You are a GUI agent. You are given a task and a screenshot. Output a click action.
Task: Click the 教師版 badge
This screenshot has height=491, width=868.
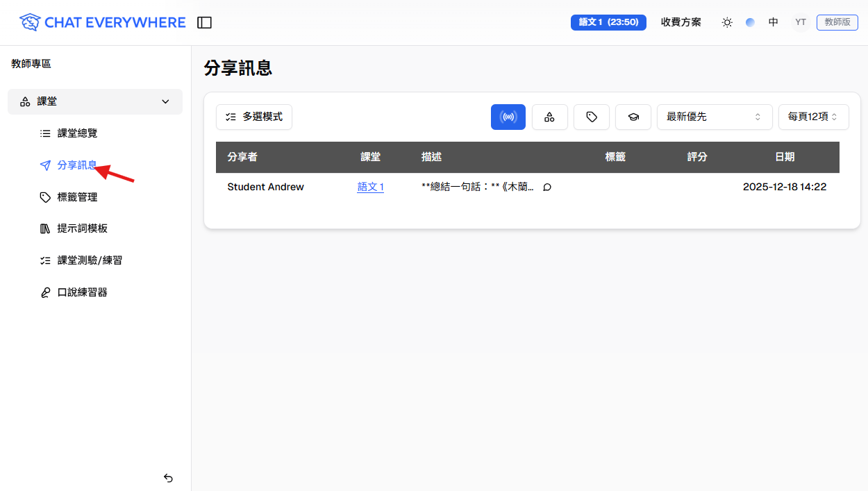click(x=837, y=22)
